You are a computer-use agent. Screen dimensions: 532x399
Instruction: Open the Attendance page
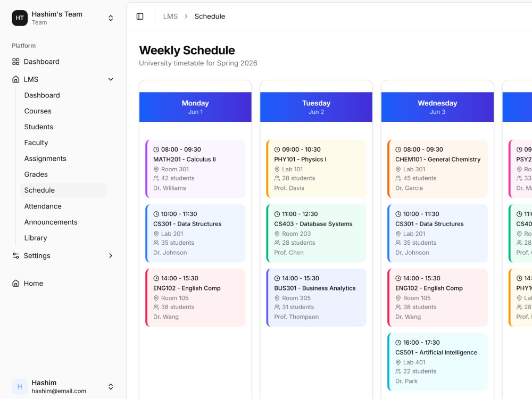point(63,206)
